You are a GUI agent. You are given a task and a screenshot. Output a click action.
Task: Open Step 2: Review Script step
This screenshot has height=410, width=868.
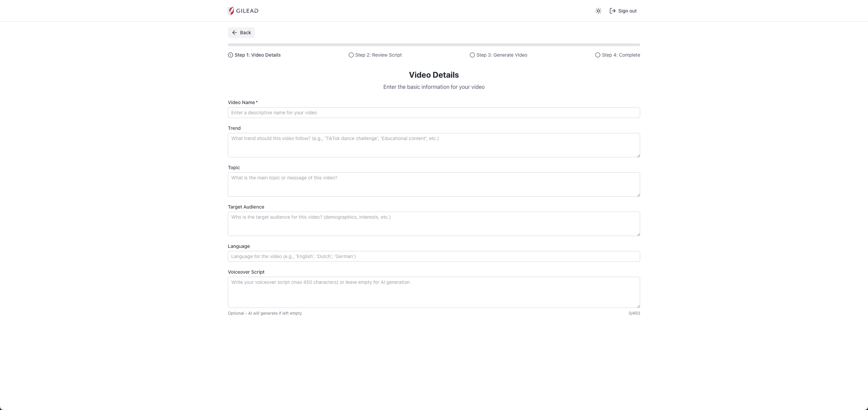[378, 55]
